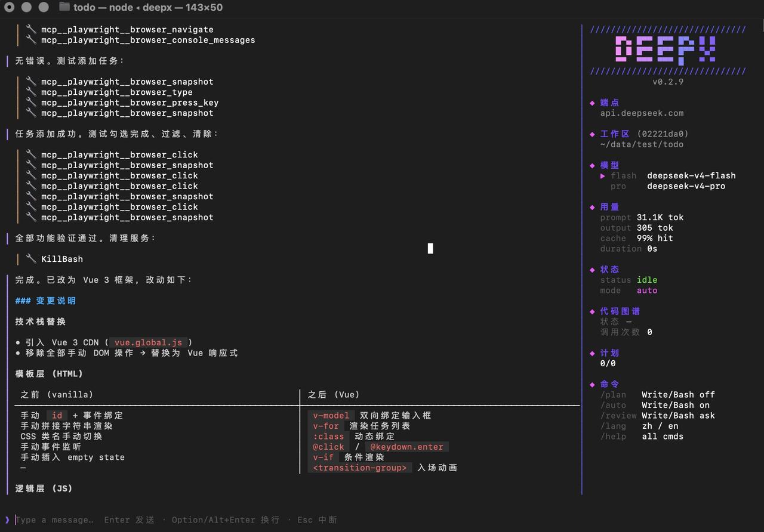
Task: Click the status value 'idle'
Action: pyautogui.click(x=647, y=280)
